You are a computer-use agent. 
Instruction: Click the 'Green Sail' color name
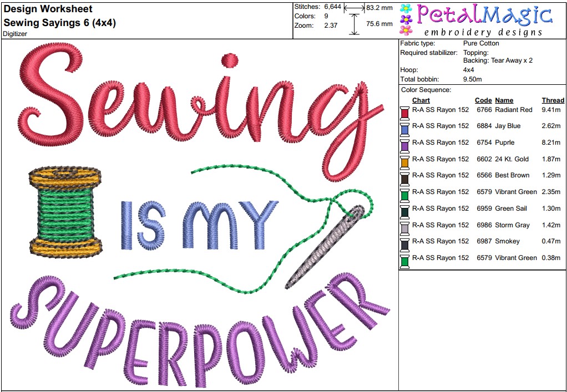coord(511,208)
